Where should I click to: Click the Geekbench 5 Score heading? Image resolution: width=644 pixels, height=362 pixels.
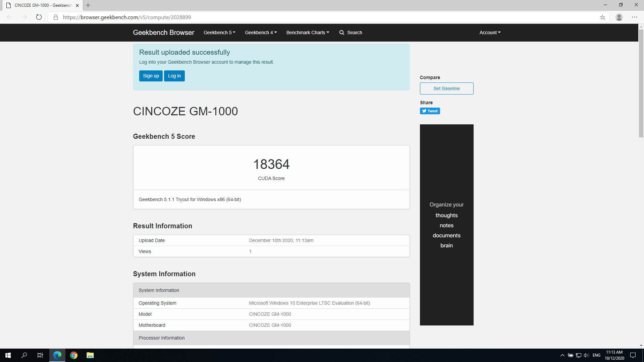tap(164, 136)
